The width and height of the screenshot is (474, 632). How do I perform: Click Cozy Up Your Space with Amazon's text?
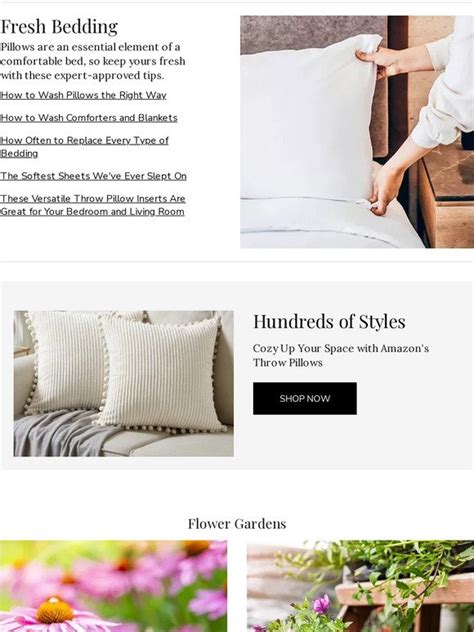pyautogui.click(x=341, y=348)
